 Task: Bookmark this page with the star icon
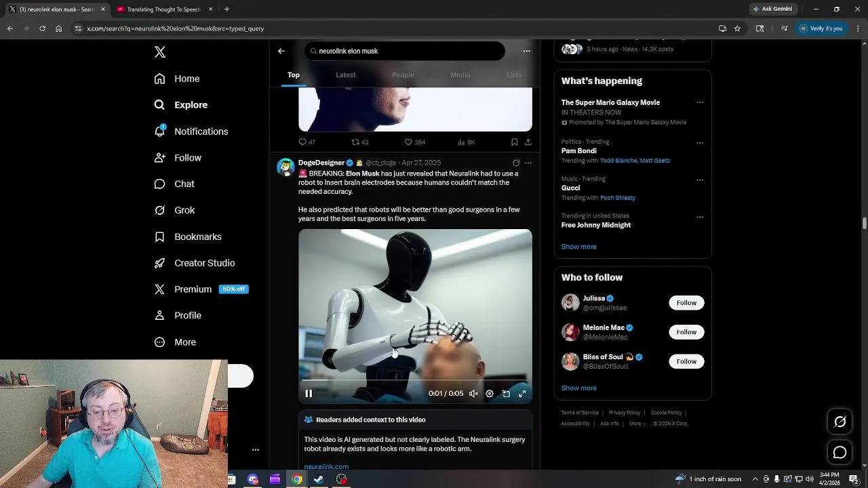[737, 28]
